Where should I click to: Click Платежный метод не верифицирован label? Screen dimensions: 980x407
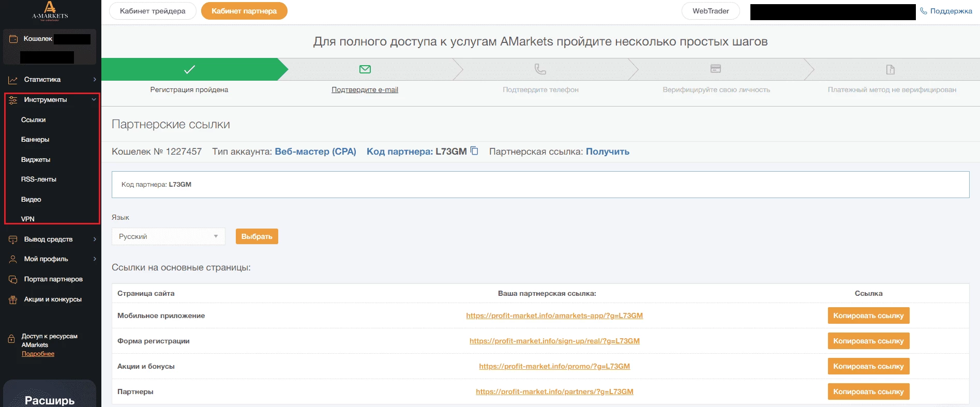click(892, 90)
